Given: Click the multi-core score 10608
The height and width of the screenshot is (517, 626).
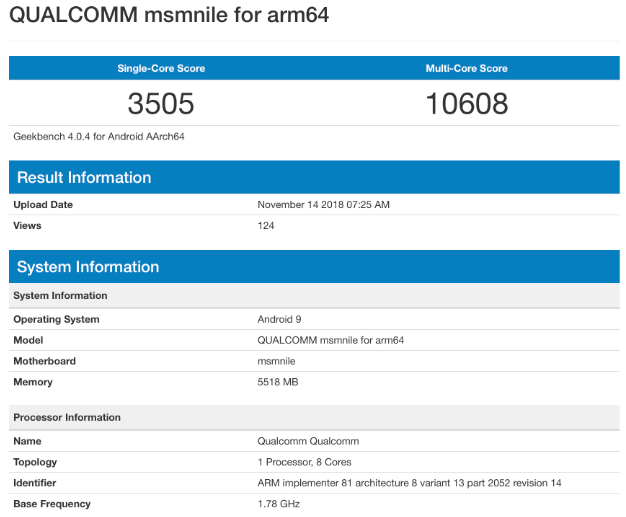Looking at the screenshot, I should click(x=466, y=103).
